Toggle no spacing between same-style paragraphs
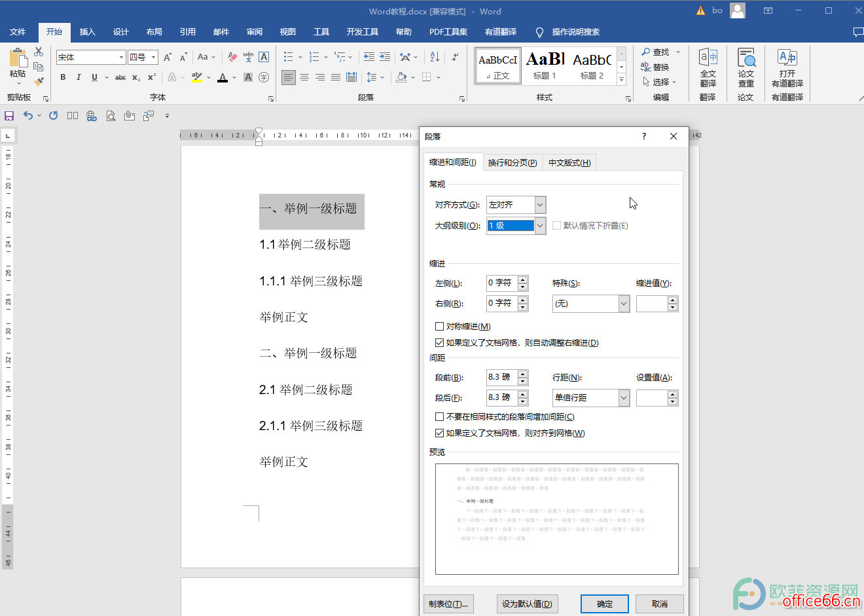864x616 pixels. pyautogui.click(x=439, y=416)
